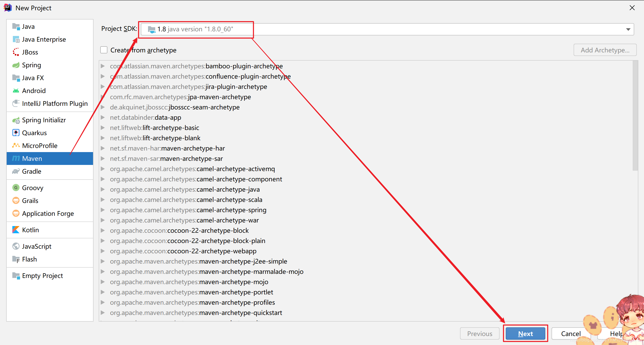The width and height of the screenshot is (644, 345).
Task: Click the Previous button
Action: 480,334
